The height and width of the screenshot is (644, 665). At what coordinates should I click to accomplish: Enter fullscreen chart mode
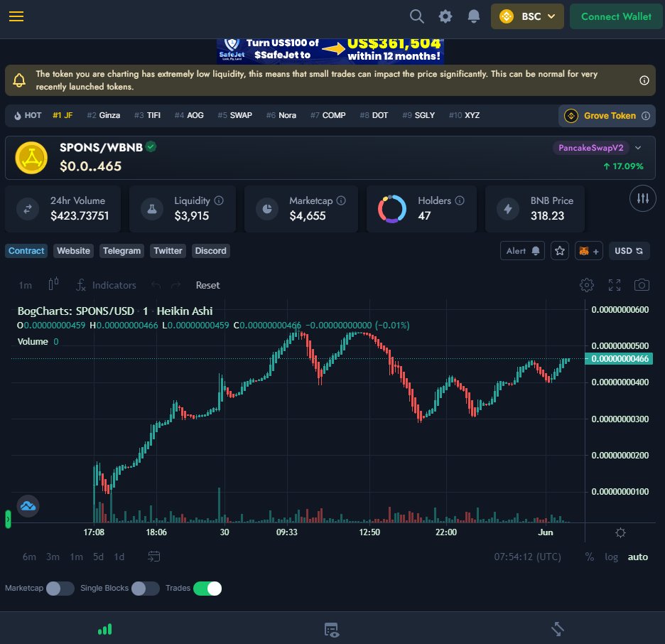pyautogui.click(x=614, y=285)
